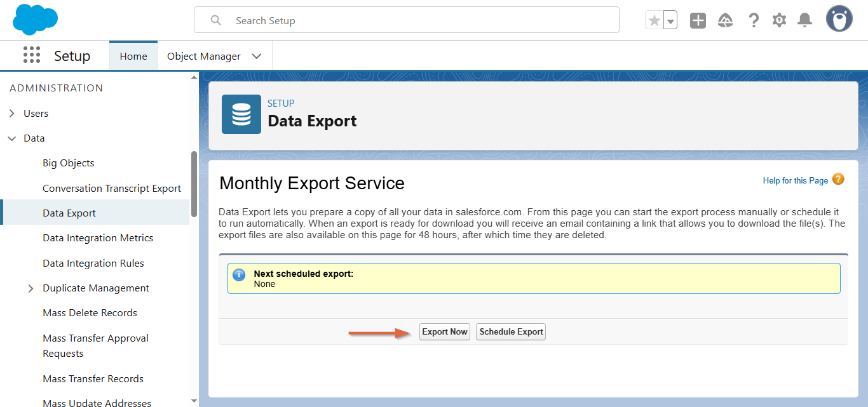Expand the Users tree section
This screenshot has height=407, width=868.
(x=12, y=114)
